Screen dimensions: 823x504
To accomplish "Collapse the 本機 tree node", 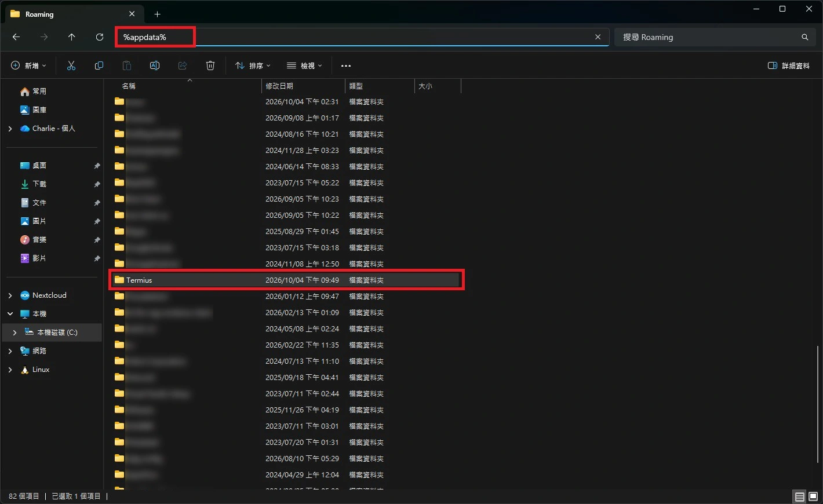I will click(x=10, y=314).
